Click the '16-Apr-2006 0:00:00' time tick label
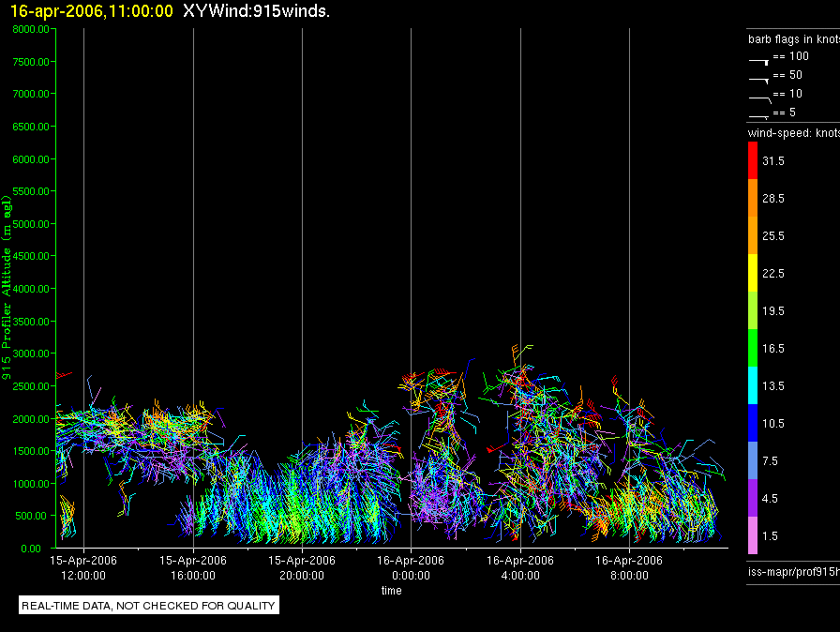This screenshot has height=632, width=840. pos(411,567)
